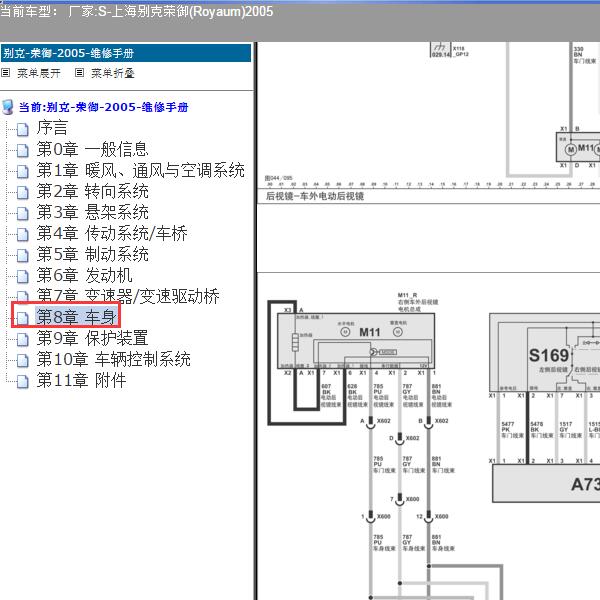Click the 后视镜-车外电动后视镜 diagram caption
This screenshot has width=600, height=600.
[315, 196]
